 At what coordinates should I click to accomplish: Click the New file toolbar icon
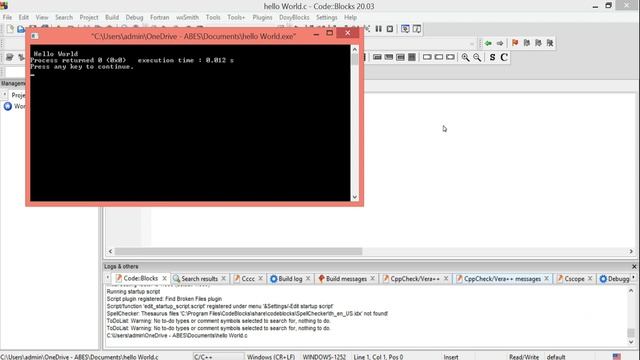(x=10, y=29)
